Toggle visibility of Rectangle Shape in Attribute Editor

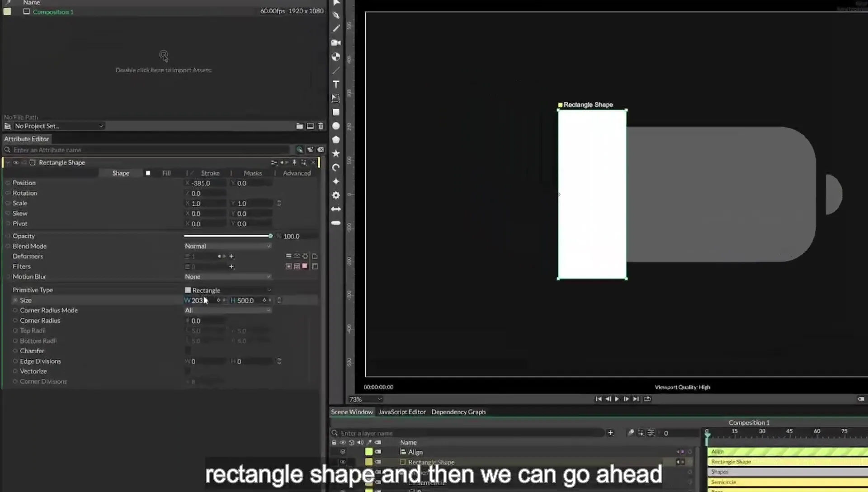[x=16, y=163]
